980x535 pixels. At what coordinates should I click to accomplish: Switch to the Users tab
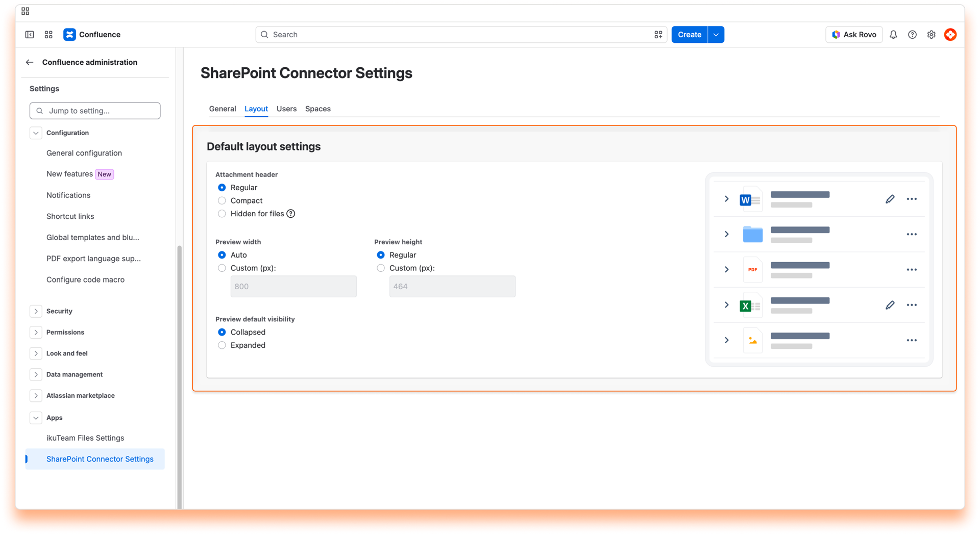coord(286,109)
